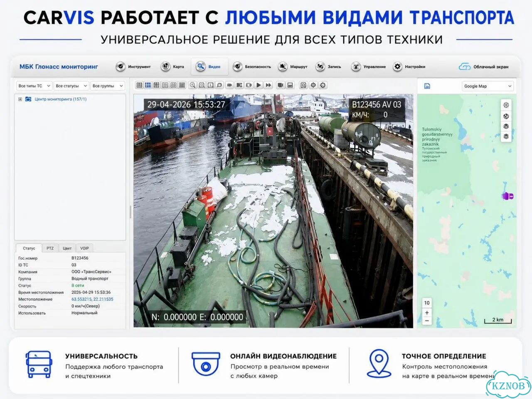
Task: Click the map image icon beside Google Map
Action: (427, 86)
